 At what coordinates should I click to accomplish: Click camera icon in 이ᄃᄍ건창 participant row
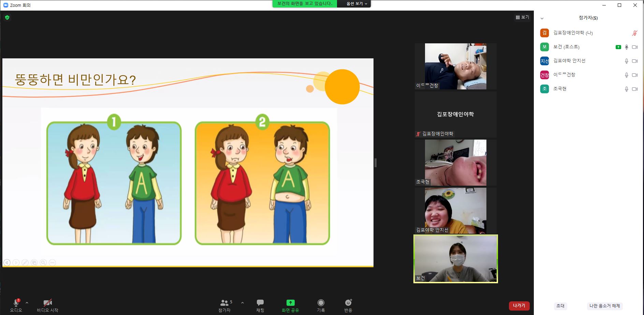coord(634,75)
